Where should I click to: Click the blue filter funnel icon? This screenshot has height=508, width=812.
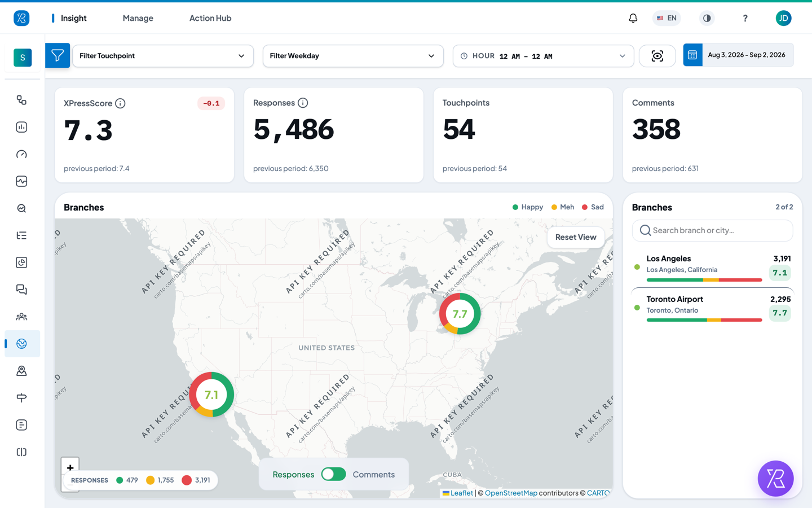point(58,55)
